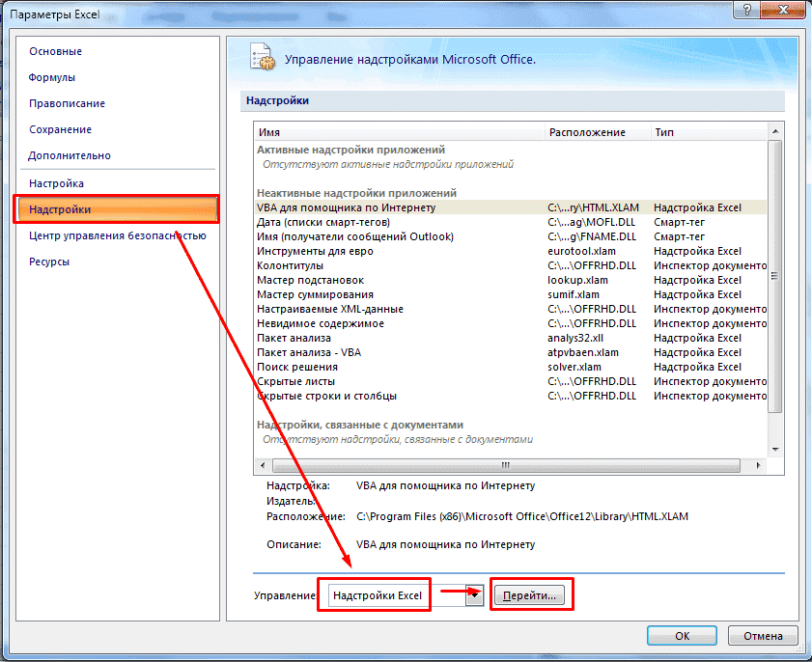
Task: Select the Ресурсы sidebar item
Action: (x=49, y=262)
